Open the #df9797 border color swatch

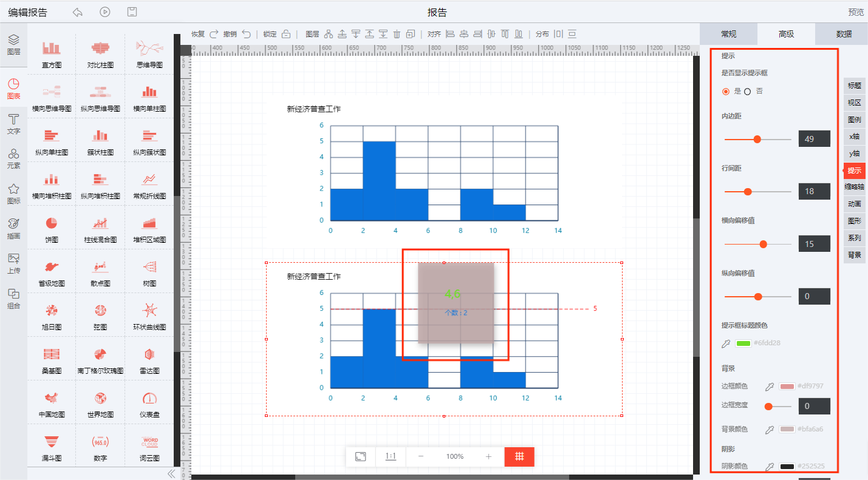787,387
